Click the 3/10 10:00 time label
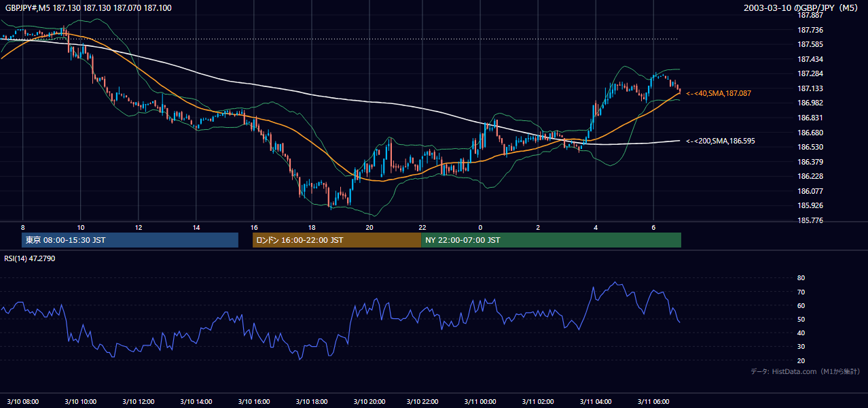Image resolution: width=868 pixels, height=408 pixels. [x=80, y=402]
